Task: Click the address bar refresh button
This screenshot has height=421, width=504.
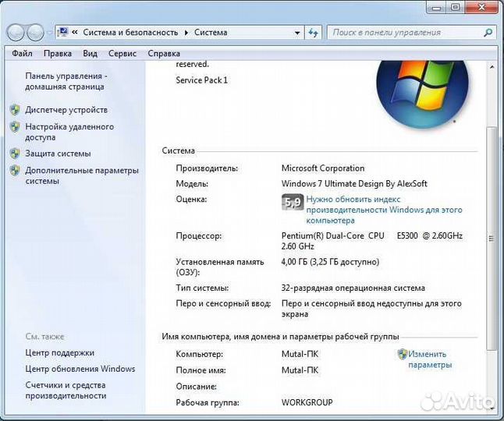Action: 313,33
